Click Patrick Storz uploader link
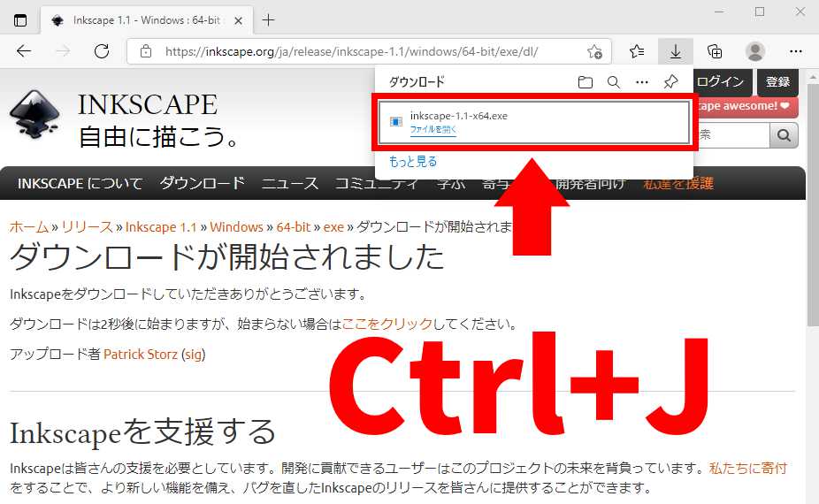The height and width of the screenshot is (504, 819). (141, 354)
